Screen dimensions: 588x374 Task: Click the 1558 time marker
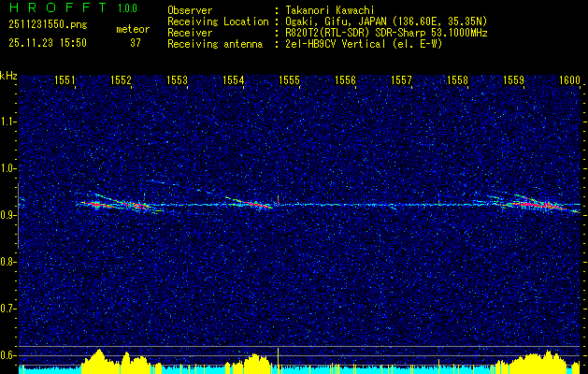coord(457,79)
